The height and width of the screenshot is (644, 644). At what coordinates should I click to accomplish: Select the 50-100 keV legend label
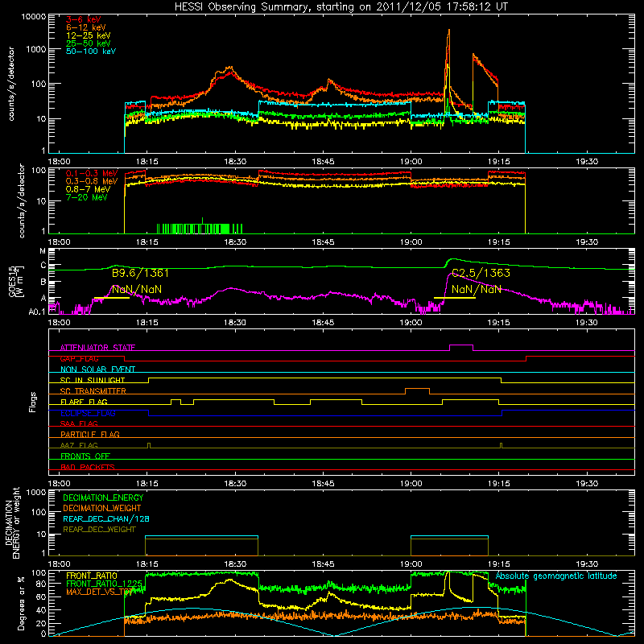(x=91, y=52)
